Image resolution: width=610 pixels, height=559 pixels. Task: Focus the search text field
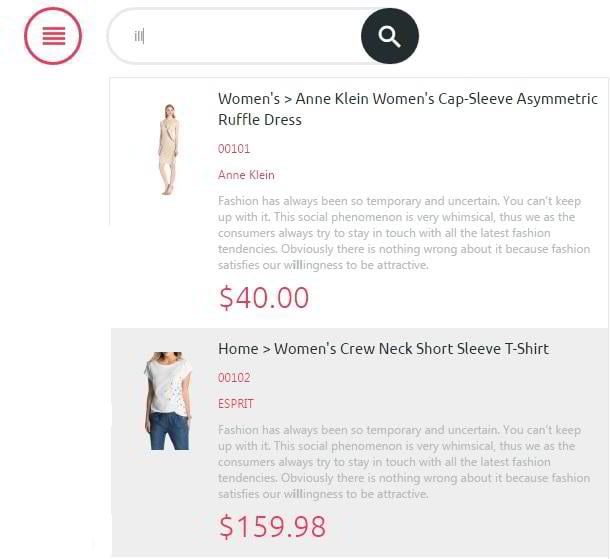237,36
